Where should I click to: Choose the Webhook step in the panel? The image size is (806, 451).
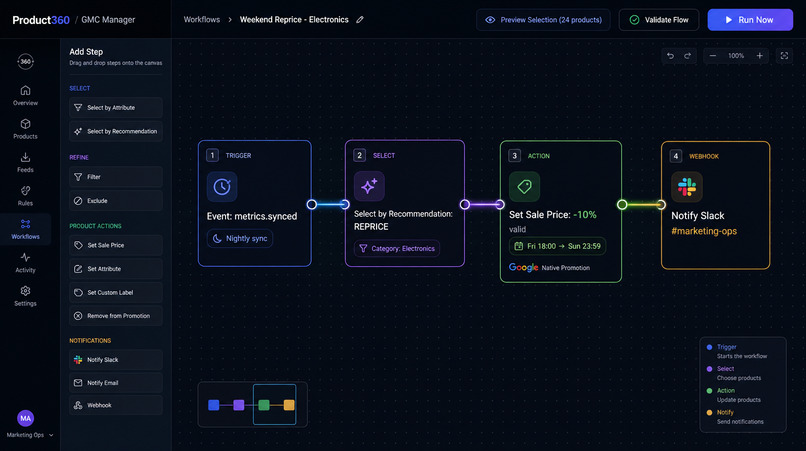point(116,405)
